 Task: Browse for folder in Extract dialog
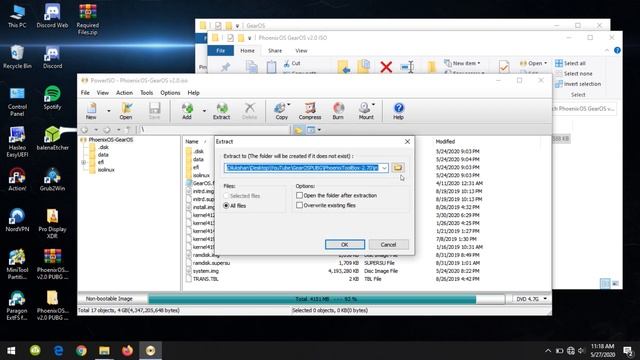398,167
